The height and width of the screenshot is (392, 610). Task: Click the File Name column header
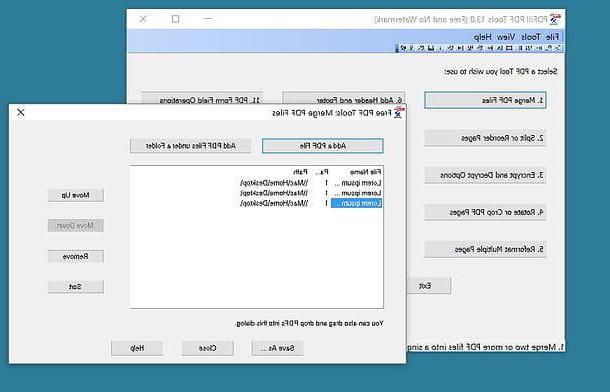coord(365,172)
